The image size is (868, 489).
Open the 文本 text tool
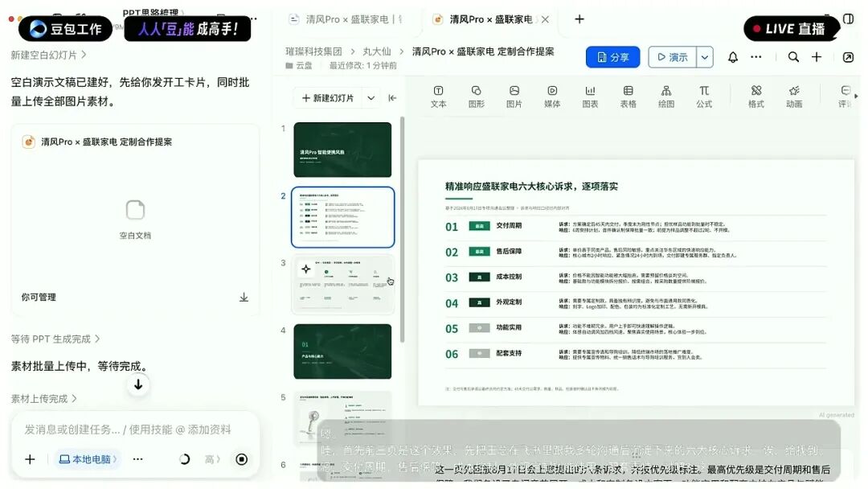pos(438,97)
